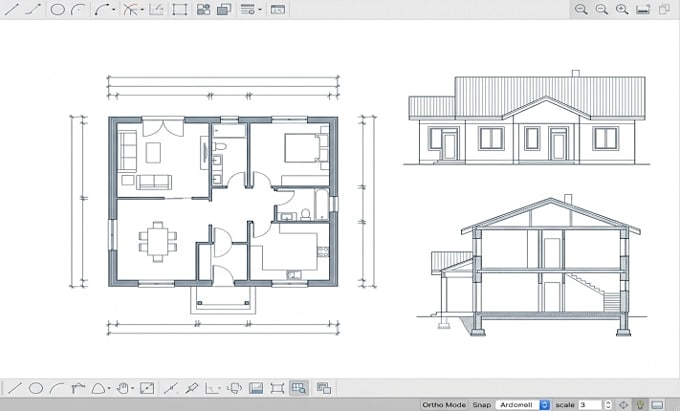The image size is (680, 411).
Task: Toggle the lightbulb icon in status bar
Action: point(640,405)
